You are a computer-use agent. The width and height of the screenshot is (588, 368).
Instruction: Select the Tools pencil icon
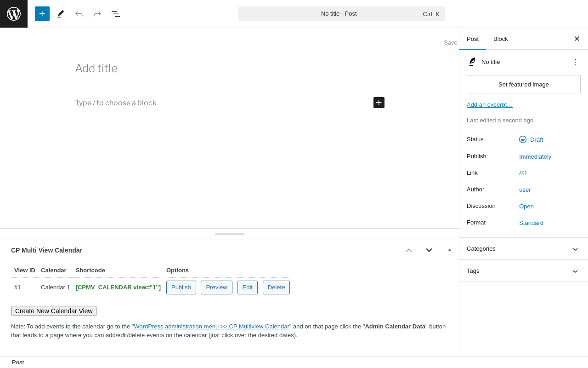pos(61,14)
